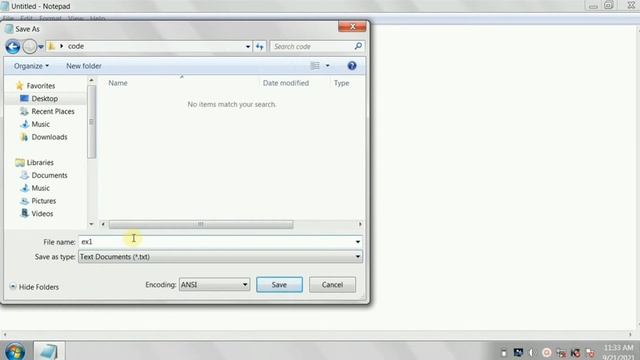The width and height of the screenshot is (640, 360).
Task: Click the Favorites star icon
Action: (x=20, y=85)
